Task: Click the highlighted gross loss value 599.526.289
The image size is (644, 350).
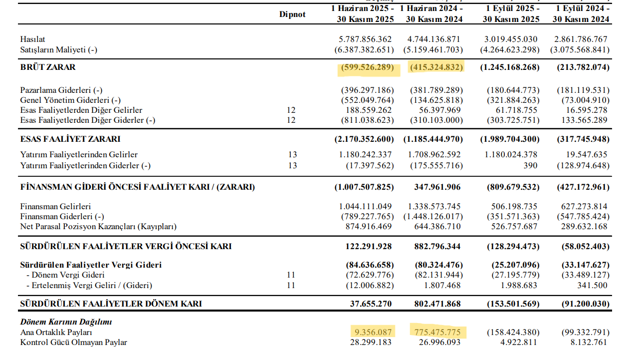Action: point(368,67)
